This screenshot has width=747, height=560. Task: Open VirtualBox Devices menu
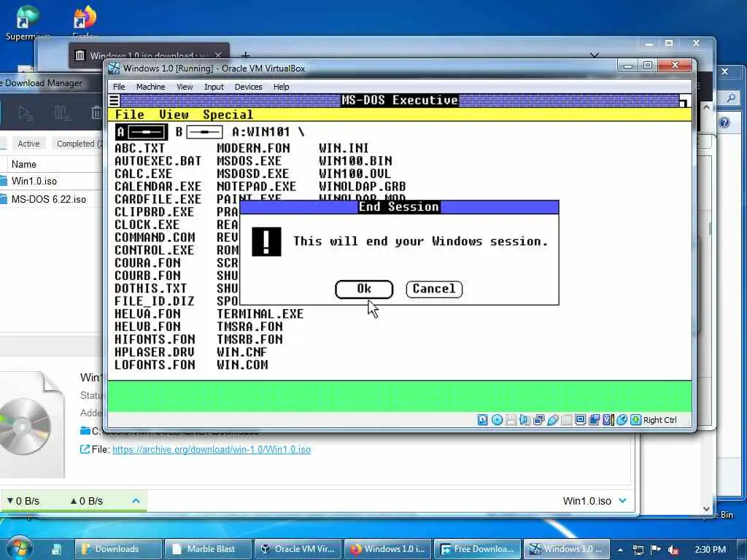248,87
